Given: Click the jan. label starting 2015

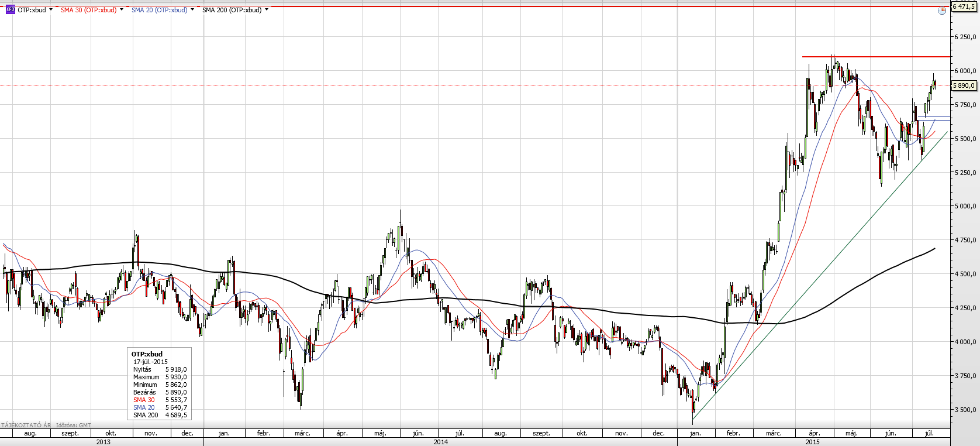Looking at the screenshot, I should 695,433.
